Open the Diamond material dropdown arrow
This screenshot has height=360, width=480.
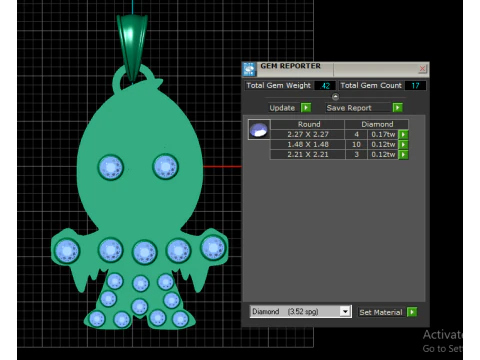(345, 312)
